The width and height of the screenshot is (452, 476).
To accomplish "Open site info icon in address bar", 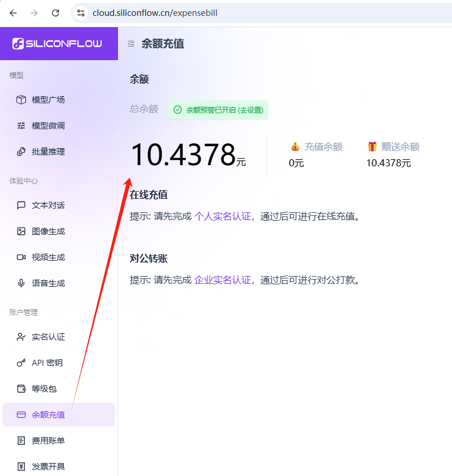I will [81, 13].
